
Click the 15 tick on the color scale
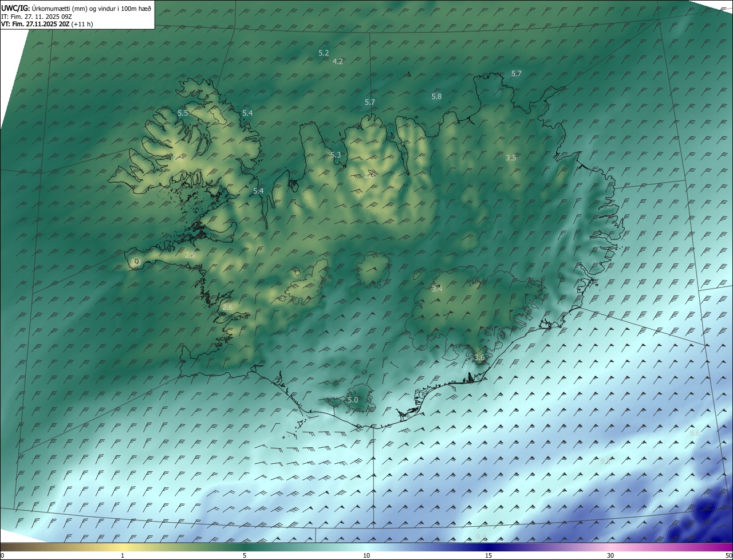(488, 555)
